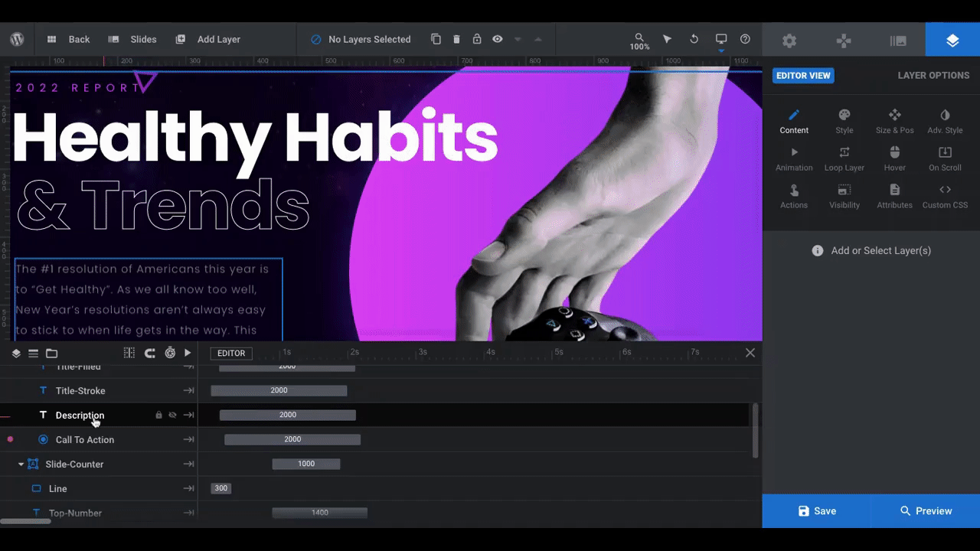Move layer up with the up arrow
This screenshot has height=551, width=980.
[537, 39]
